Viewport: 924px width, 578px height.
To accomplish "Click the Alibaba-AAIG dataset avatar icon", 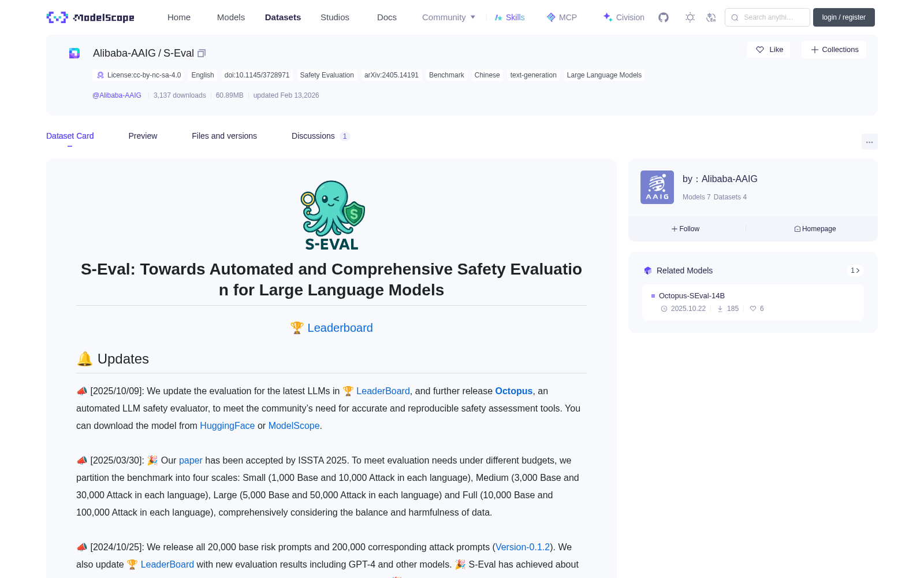I will pos(74,53).
